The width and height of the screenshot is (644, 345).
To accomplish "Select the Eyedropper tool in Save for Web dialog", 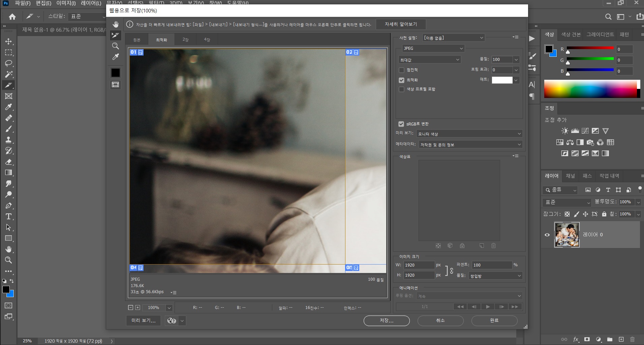I will click(116, 57).
